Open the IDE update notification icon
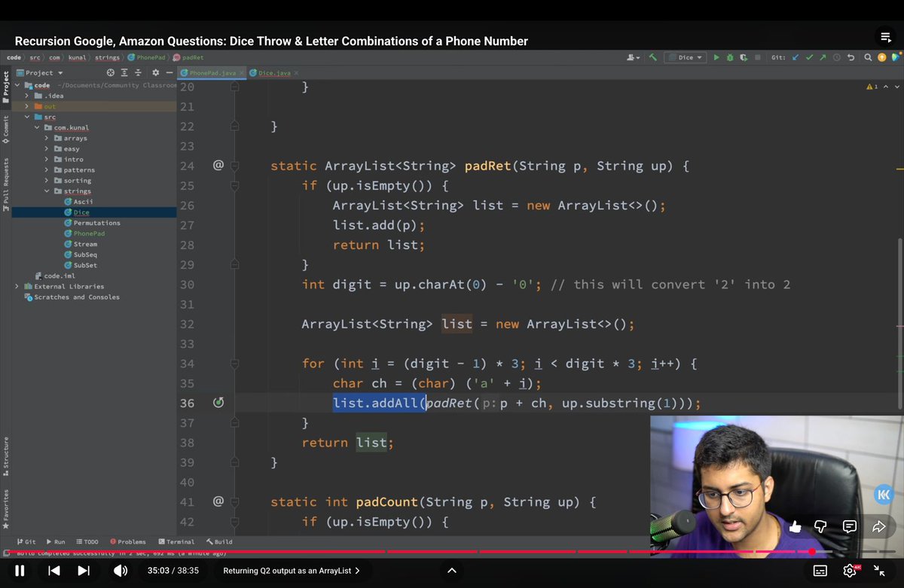 [x=881, y=57]
